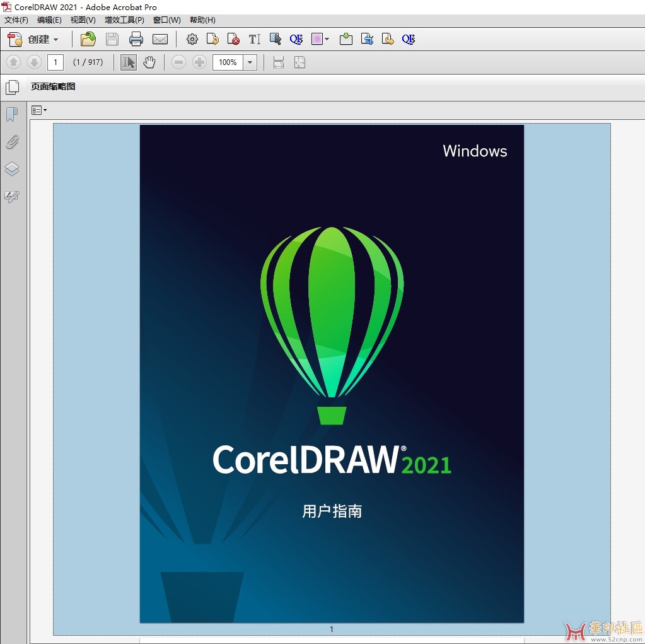Click the crop pages icon
The height and width of the screenshot is (644, 645).
pos(367,39)
